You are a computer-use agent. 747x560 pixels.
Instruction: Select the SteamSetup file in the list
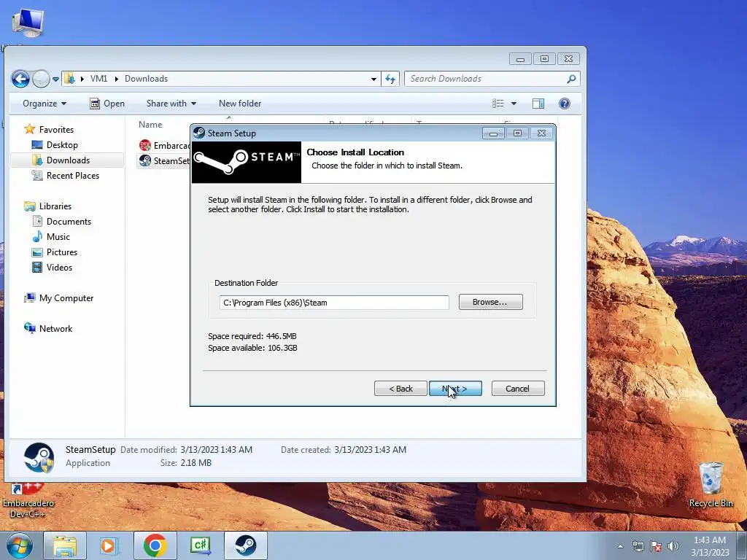pyautogui.click(x=164, y=160)
